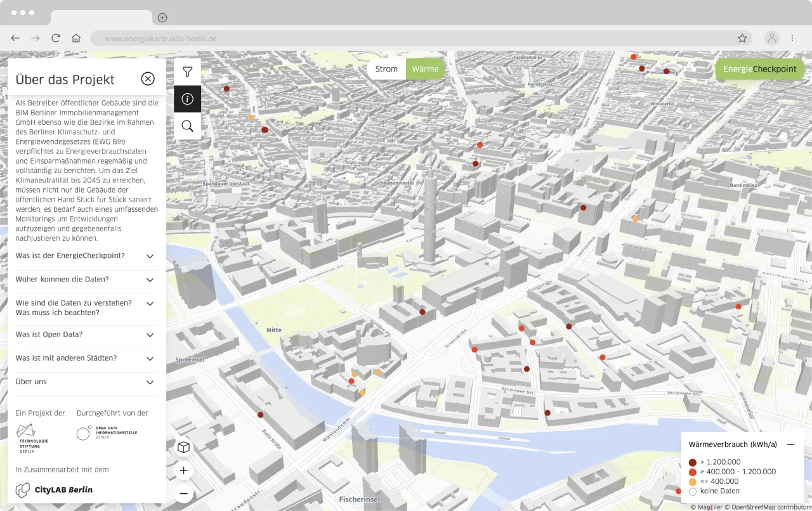
Task: Click white keine Daten legend swatch
Action: (692, 491)
